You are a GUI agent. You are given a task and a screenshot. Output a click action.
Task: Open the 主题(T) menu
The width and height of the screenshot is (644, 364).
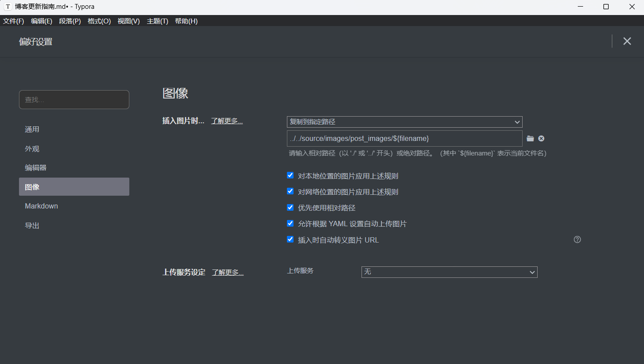[x=157, y=21]
